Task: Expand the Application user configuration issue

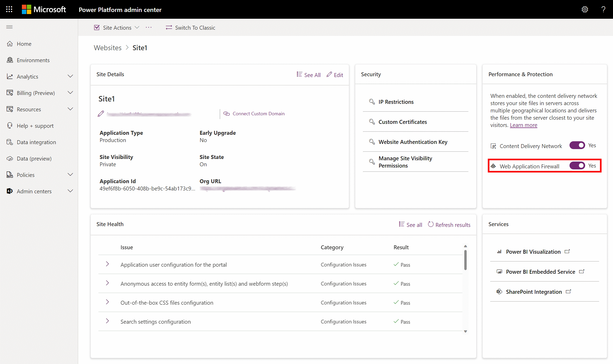Action: pyautogui.click(x=108, y=264)
